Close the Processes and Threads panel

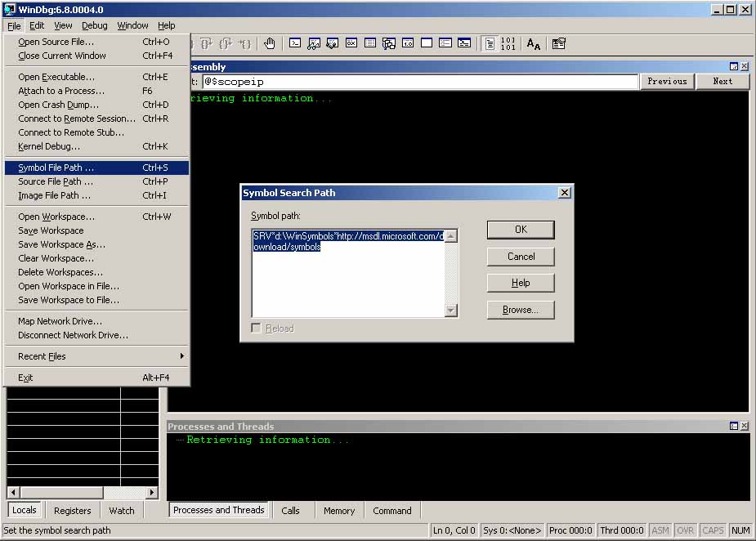point(745,426)
